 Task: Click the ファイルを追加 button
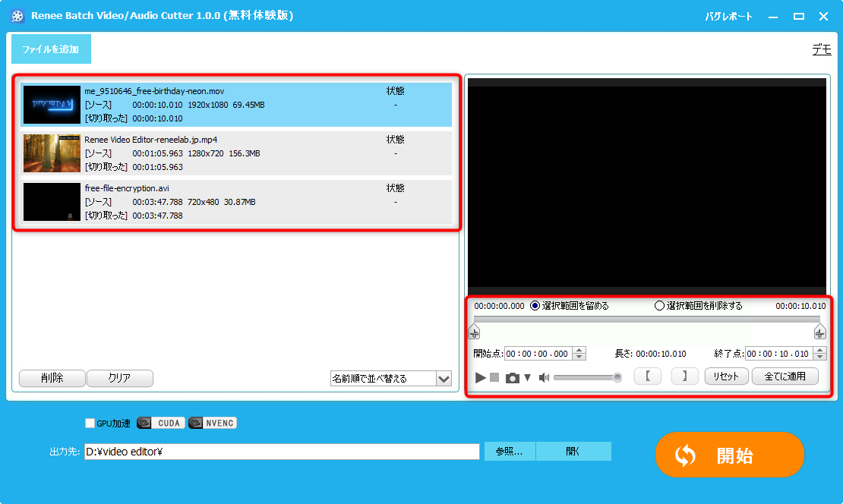[x=51, y=49]
